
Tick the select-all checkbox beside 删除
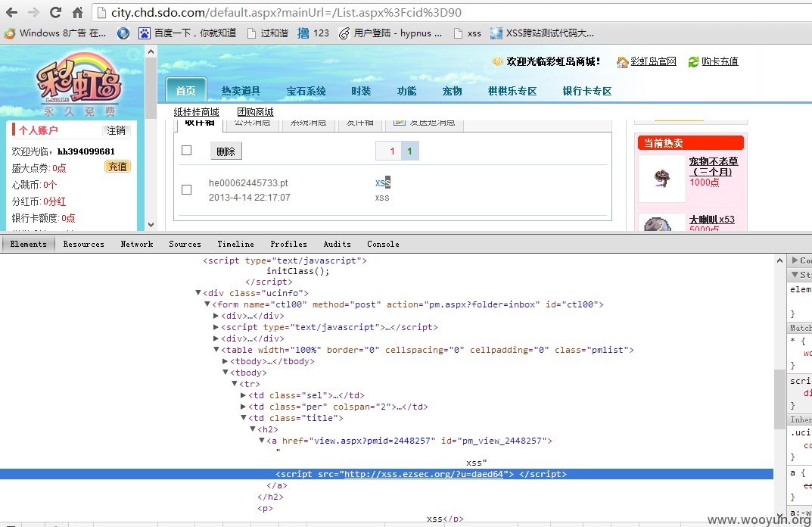coord(186,150)
